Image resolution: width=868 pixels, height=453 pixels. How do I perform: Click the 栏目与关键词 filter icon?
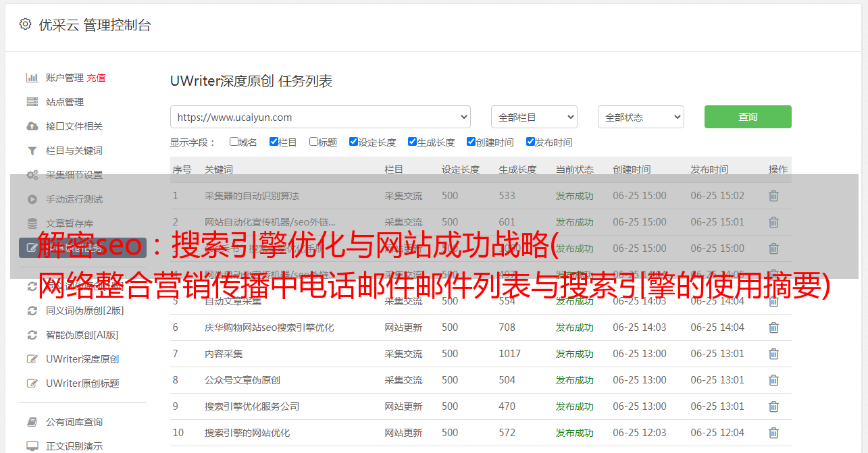pos(32,151)
